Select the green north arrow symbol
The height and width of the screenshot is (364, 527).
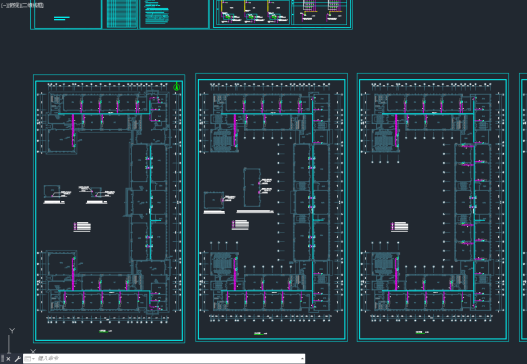176,86
